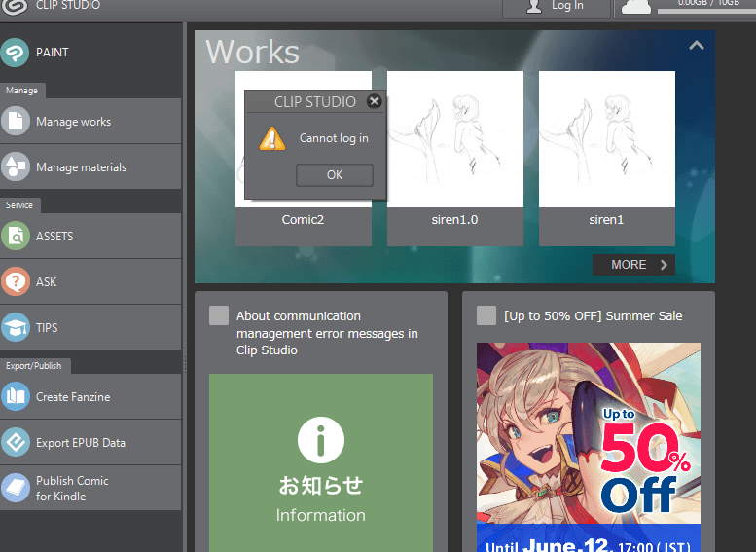Click the warning triangle icon in dialog
756x552 pixels.
tap(272, 138)
